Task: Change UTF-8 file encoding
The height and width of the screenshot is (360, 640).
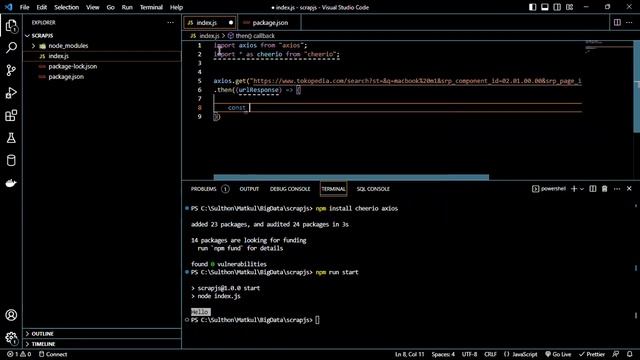Action: [x=469, y=354]
